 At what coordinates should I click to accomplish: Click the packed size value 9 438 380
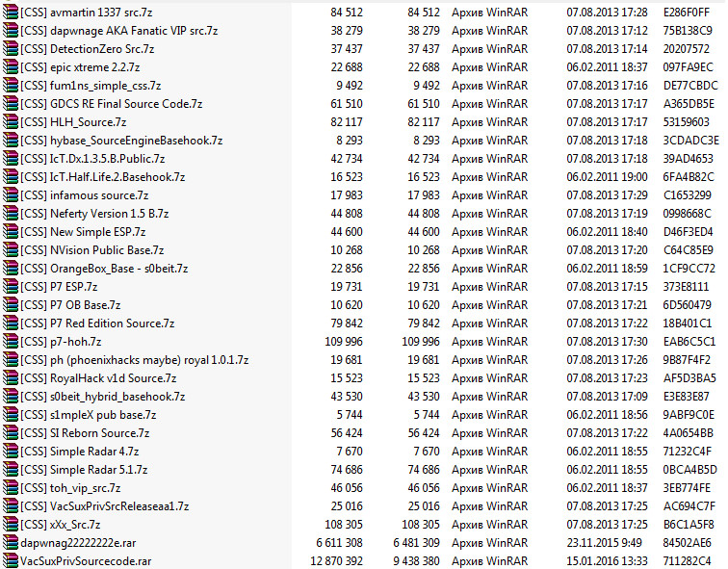coord(416,561)
